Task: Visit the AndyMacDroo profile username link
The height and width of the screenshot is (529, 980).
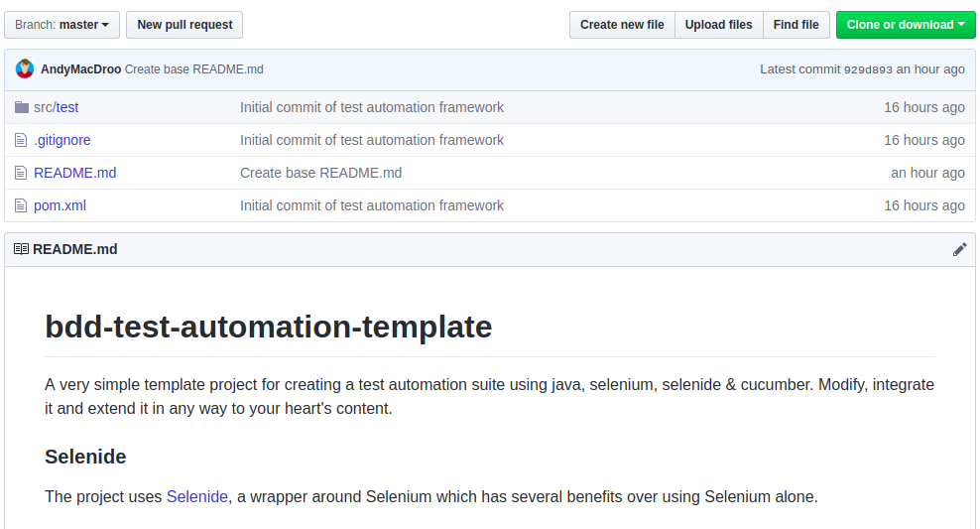Action: (80, 69)
